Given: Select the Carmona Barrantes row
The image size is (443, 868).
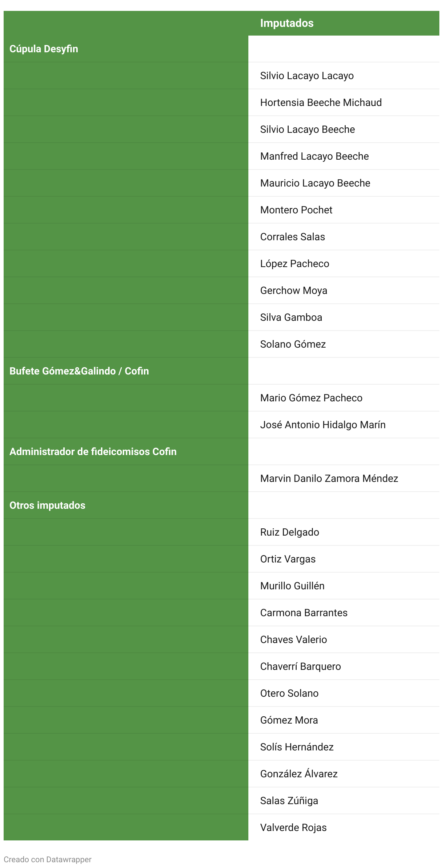Looking at the screenshot, I should click(304, 613).
